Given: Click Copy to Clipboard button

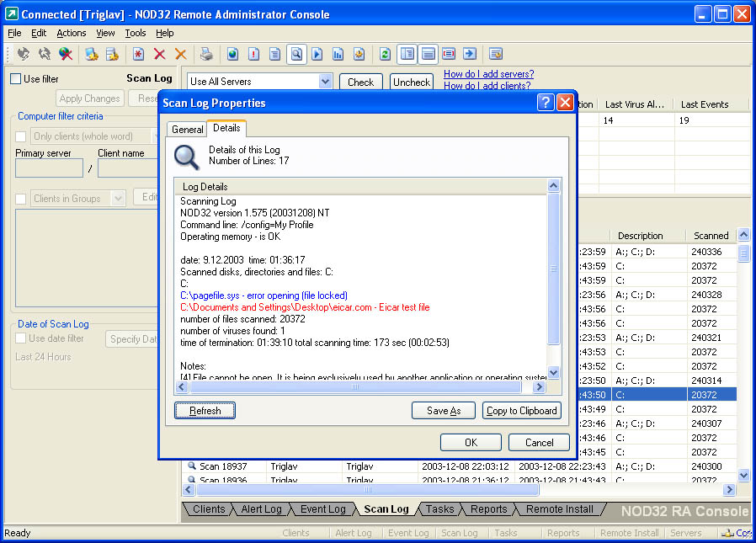Looking at the screenshot, I should click(522, 410).
